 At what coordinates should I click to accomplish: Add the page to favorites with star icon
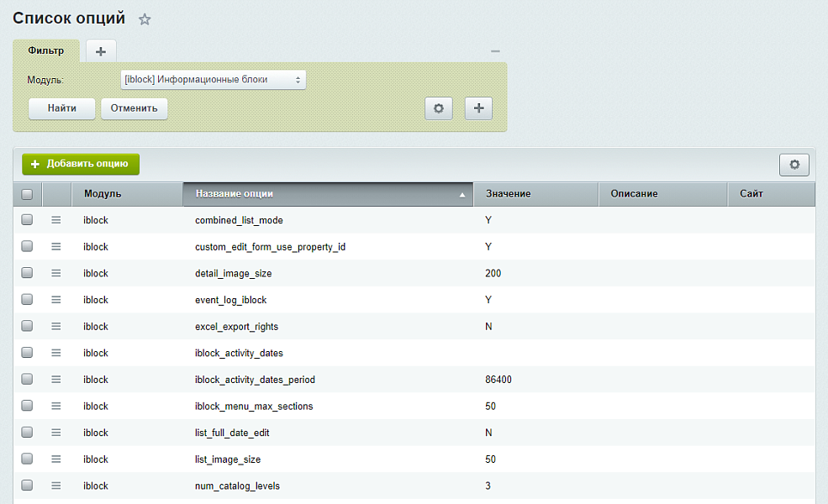(x=145, y=19)
